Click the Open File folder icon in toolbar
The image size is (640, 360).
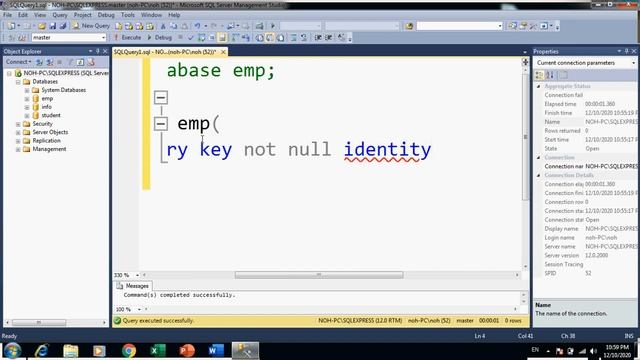point(42,26)
